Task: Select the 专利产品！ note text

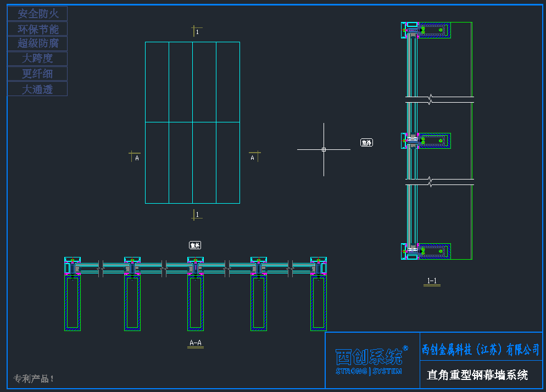Action: 34,378
